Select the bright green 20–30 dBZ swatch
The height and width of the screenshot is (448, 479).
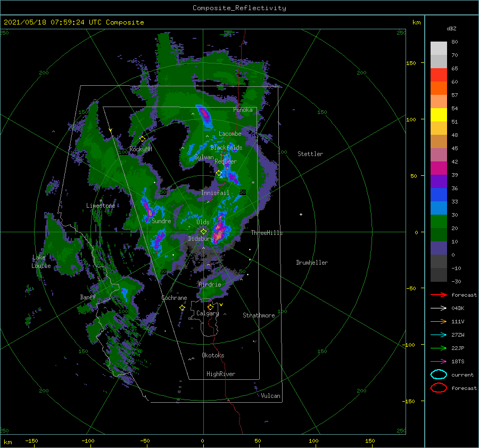point(439,222)
